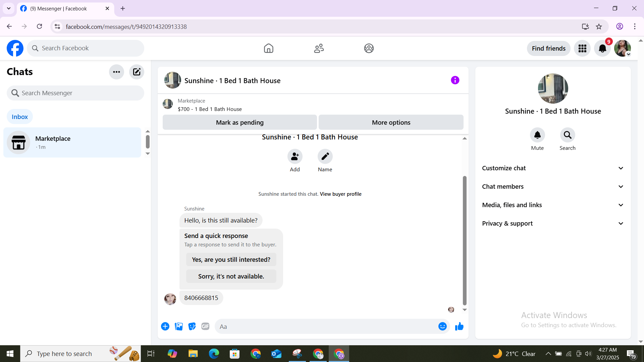Click the purple conversation info icon
The image size is (644, 362).
click(x=455, y=80)
